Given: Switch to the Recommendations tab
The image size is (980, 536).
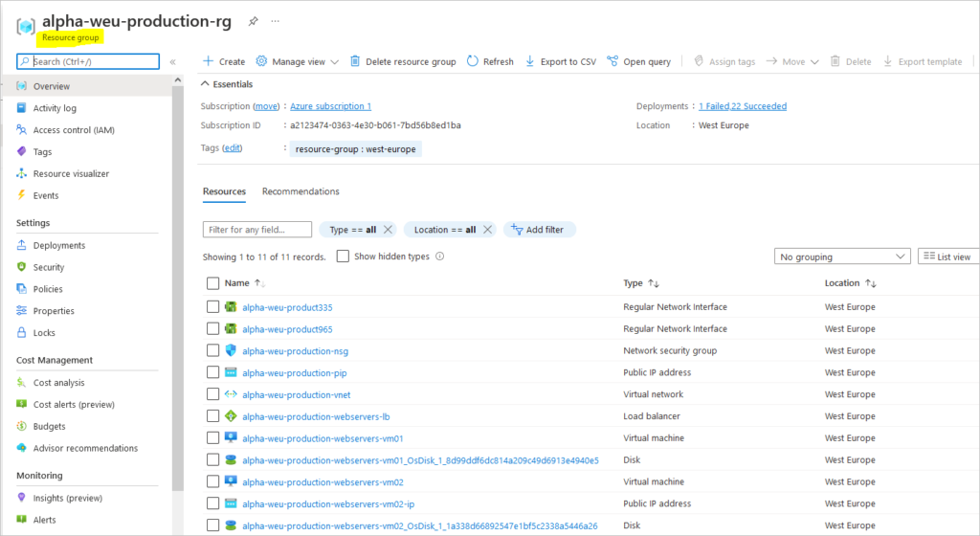Looking at the screenshot, I should (x=301, y=191).
